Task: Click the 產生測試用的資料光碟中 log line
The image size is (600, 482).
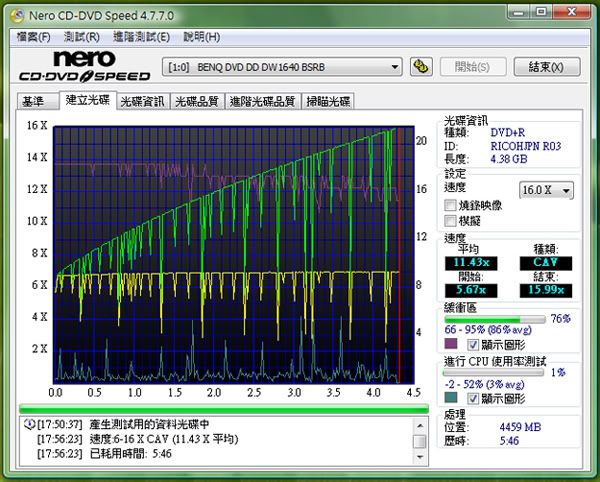Action: tap(149, 424)
